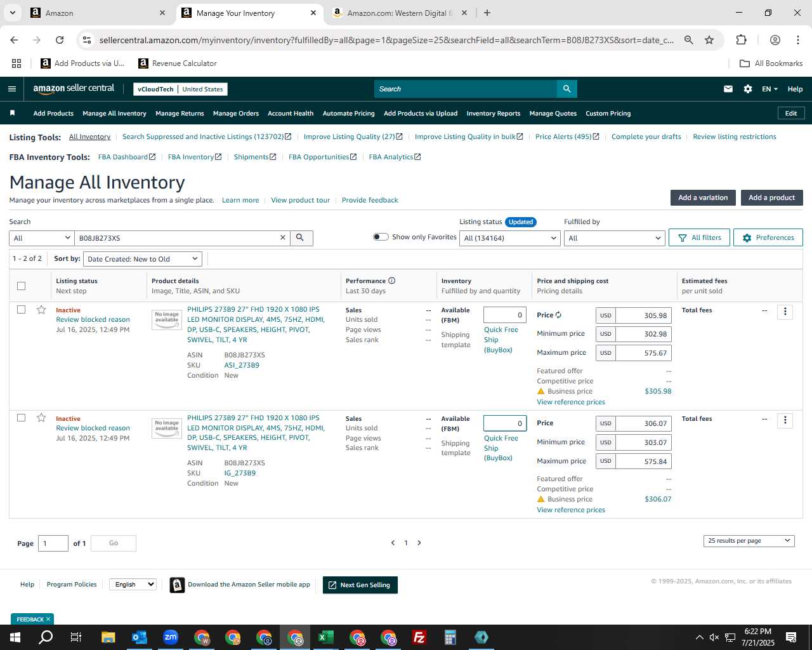The image size is (812, 650).
Task: Clear the inventory search term with X
Action: click(x=283, y=237)
